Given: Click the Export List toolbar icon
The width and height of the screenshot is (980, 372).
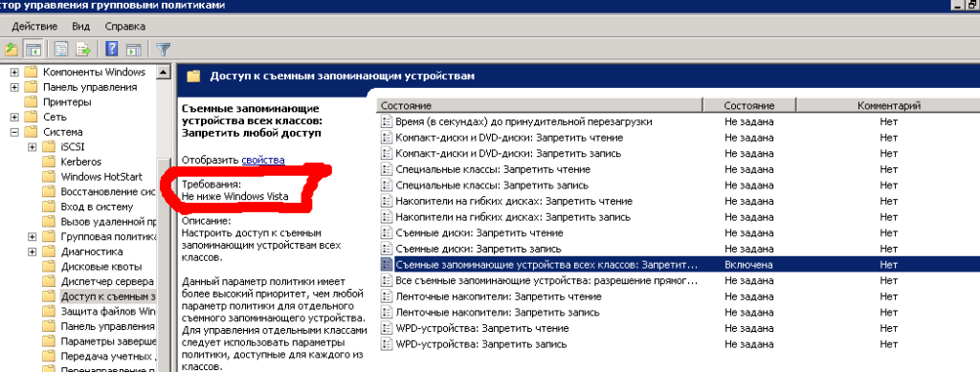Looking at the screenshot, I should [x=83, y=49].
